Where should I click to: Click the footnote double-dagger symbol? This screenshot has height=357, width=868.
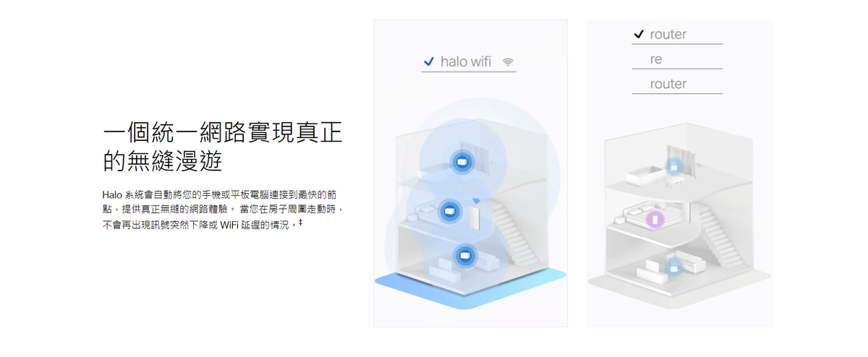pyautogui.click(x=300, y=223)
